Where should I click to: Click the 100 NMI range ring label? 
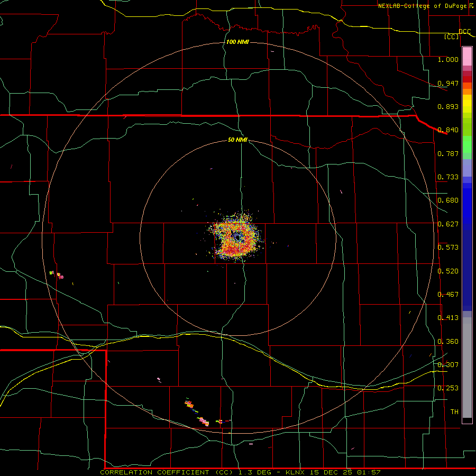click(237, 42)
